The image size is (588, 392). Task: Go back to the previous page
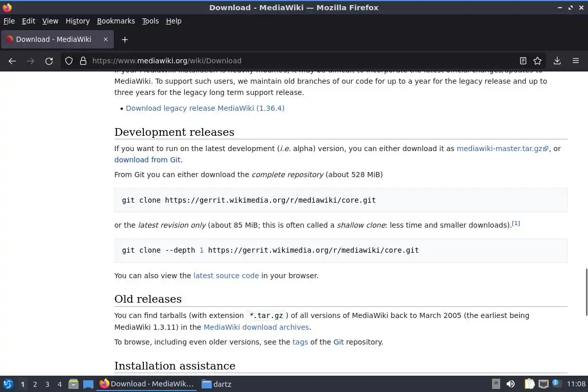click(x=12, y=61)
